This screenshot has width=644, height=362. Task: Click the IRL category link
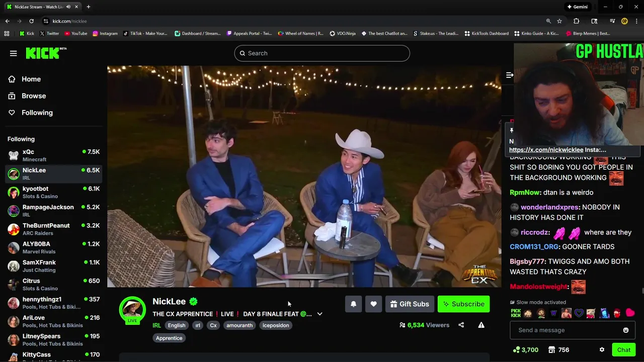coord(156,325)
